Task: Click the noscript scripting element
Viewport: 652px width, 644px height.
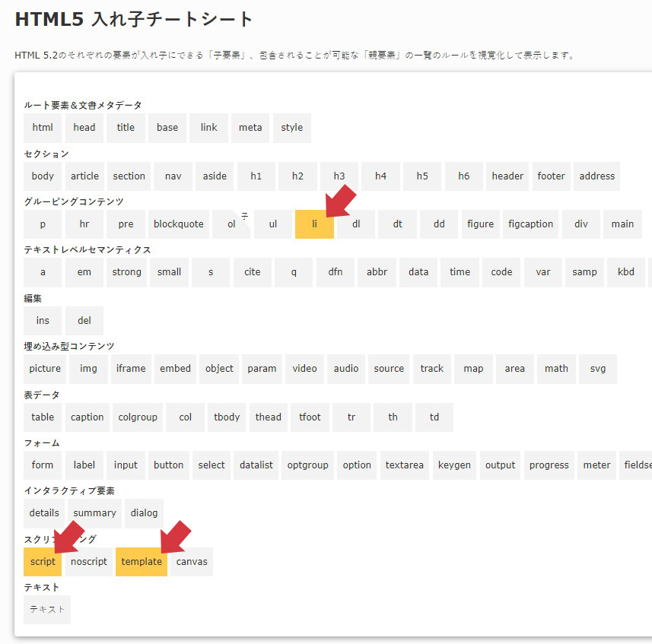Action: [89, 562]
